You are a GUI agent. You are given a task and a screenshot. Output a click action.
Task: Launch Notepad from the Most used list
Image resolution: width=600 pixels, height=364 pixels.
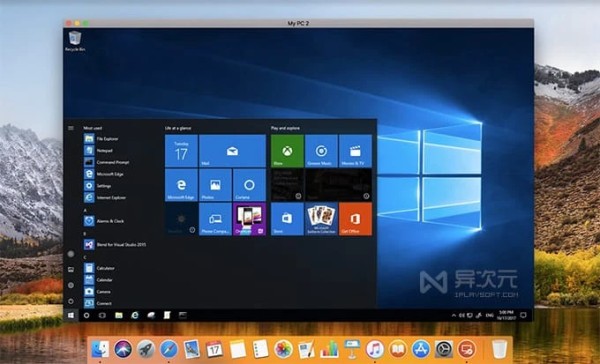[x=99, y=150]
